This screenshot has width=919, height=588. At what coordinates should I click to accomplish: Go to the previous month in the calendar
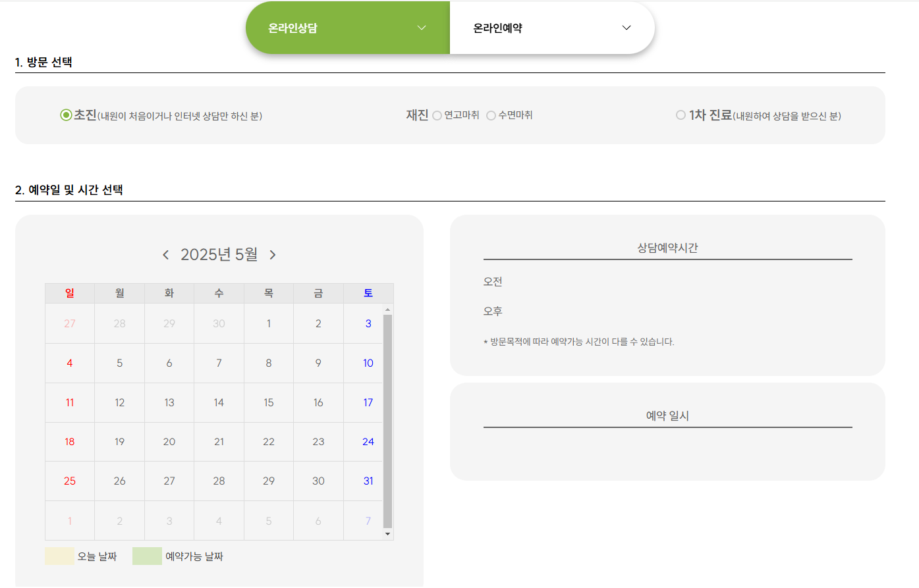(165, 255)
